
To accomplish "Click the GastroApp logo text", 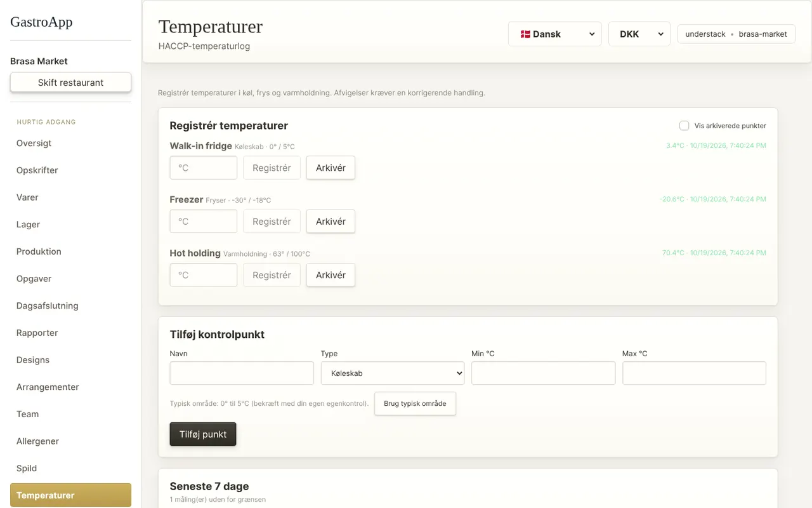I will click(41, 22).
